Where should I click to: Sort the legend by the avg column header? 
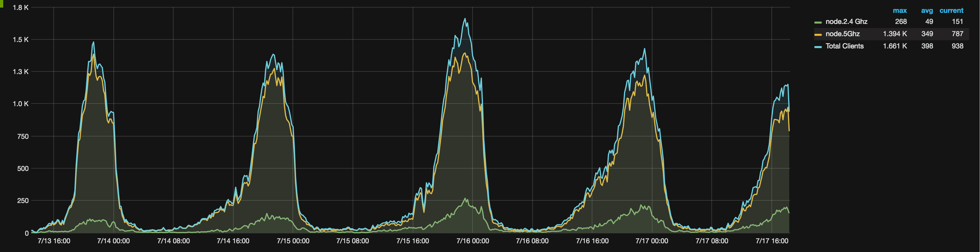(927, 11)
